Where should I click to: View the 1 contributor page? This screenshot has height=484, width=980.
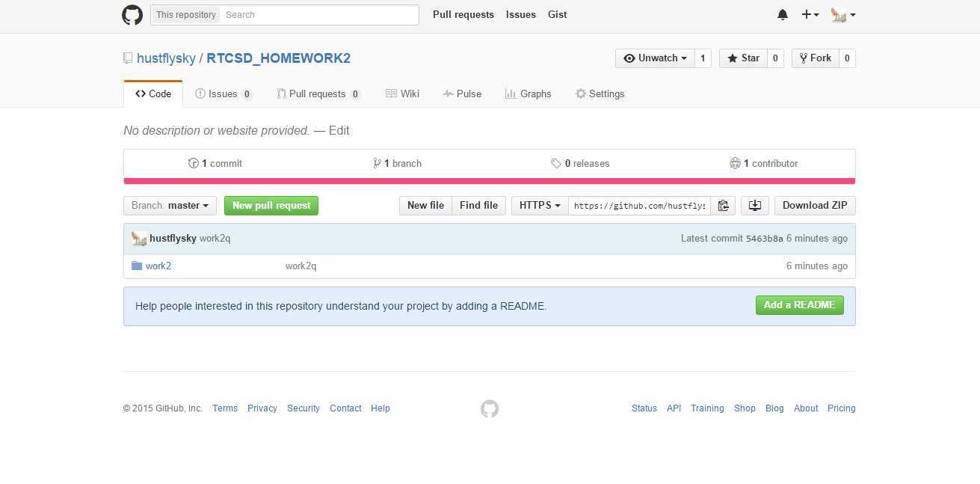(x=764, y=163)
